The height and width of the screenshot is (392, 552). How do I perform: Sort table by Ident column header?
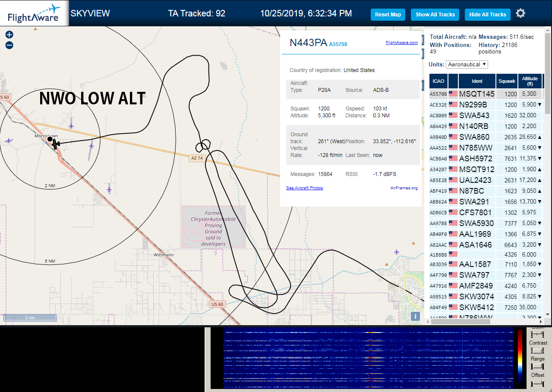477,81
